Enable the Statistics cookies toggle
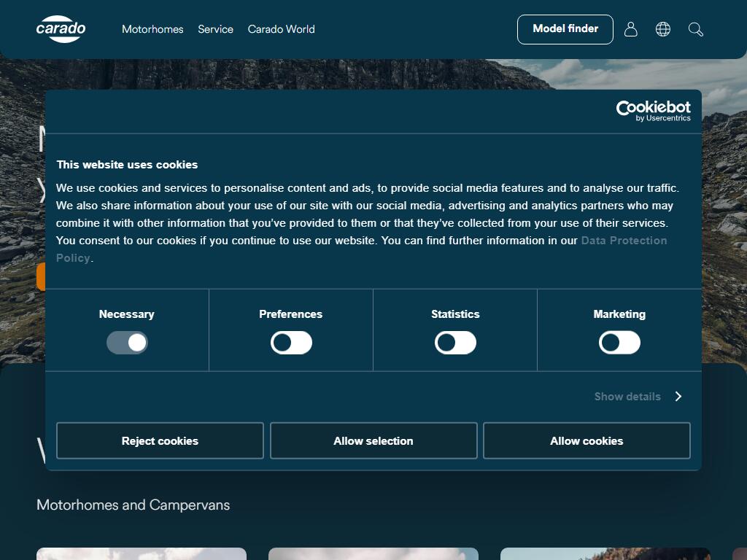747x560 pixels. [455, 343]
